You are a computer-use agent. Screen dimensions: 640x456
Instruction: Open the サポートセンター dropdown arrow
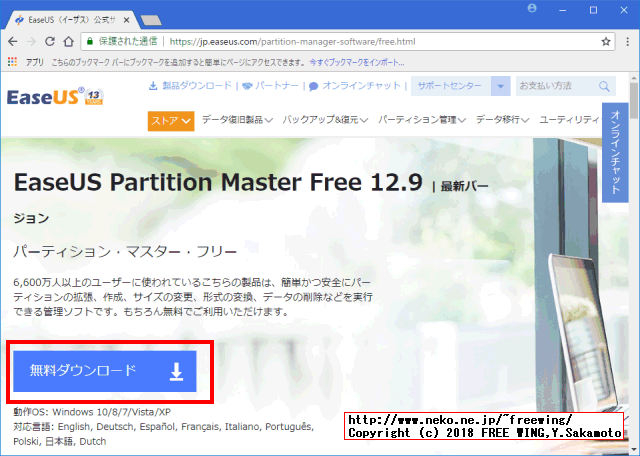[x=500, y=86]
